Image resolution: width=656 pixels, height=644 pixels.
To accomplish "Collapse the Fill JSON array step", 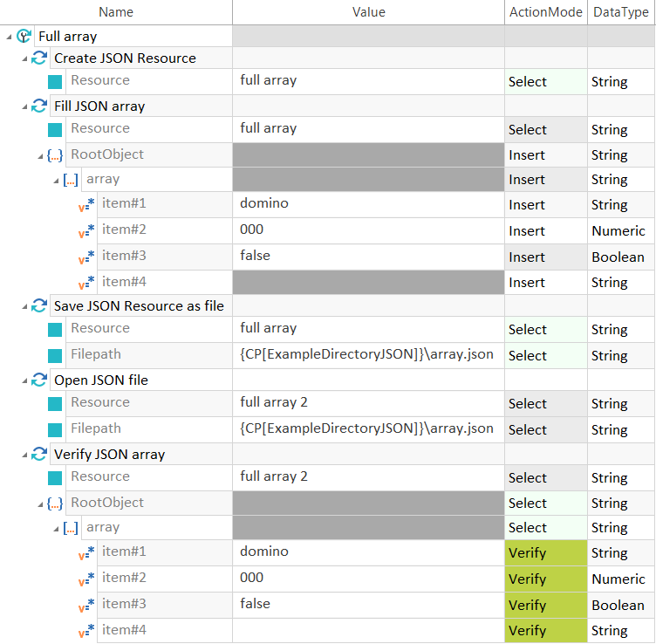I will click(x=24, y=106).
